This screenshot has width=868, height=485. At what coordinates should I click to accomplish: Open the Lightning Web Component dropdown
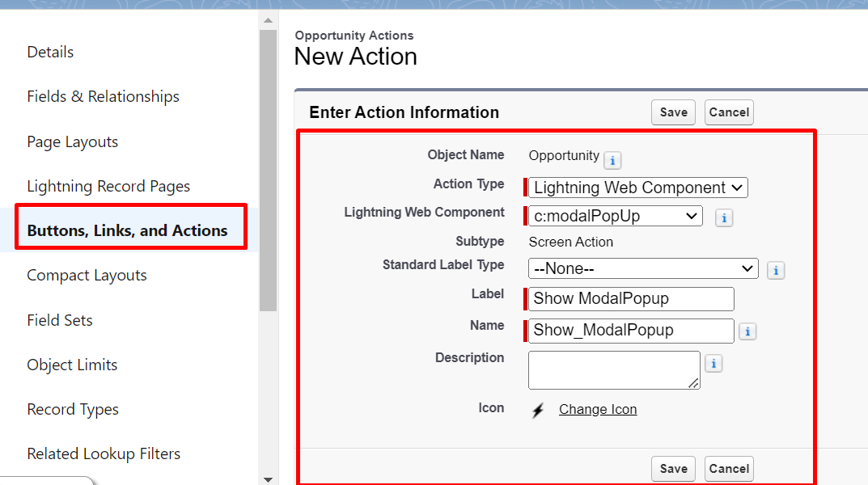(615, 216)
